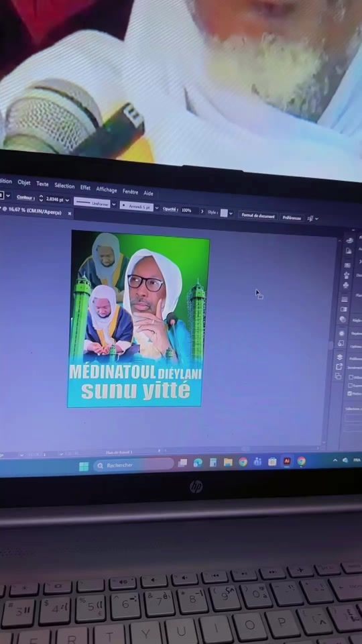The height and width of the screenshot is (644, 362).
Task: Open the Fenêtre menu
Action: (130, 191)
